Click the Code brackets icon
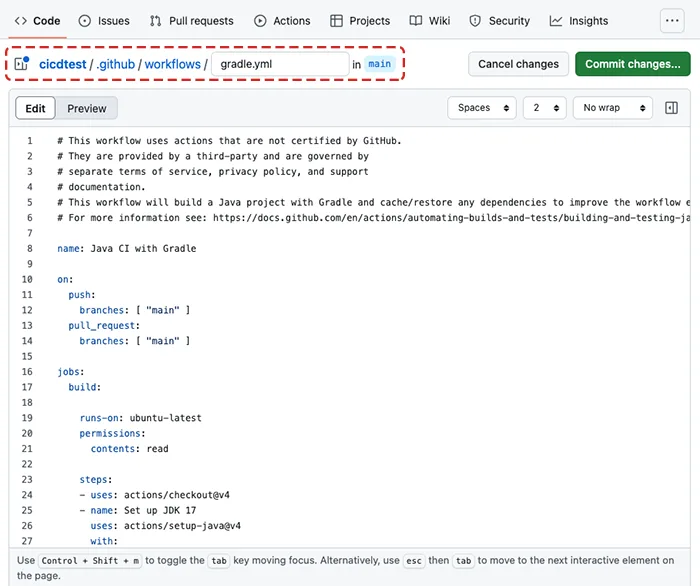This screenshot has width=700, height=586. coord(21,21)
